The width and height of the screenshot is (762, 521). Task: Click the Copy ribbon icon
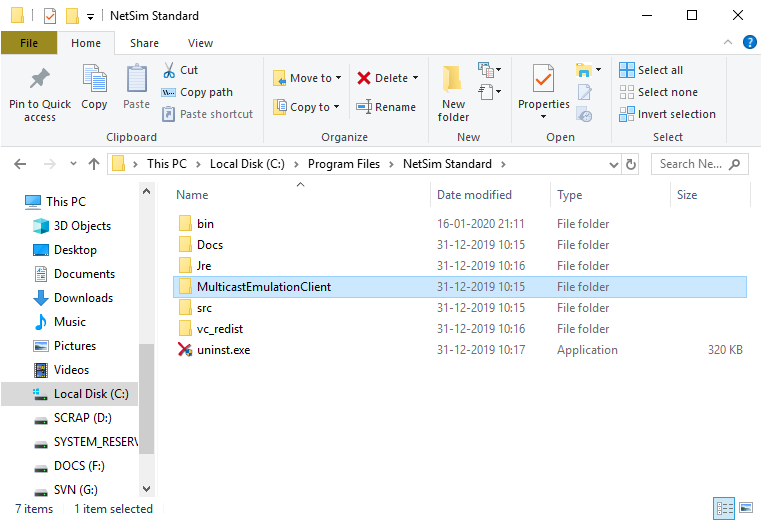pyautogui.click(x=94, y=78)
